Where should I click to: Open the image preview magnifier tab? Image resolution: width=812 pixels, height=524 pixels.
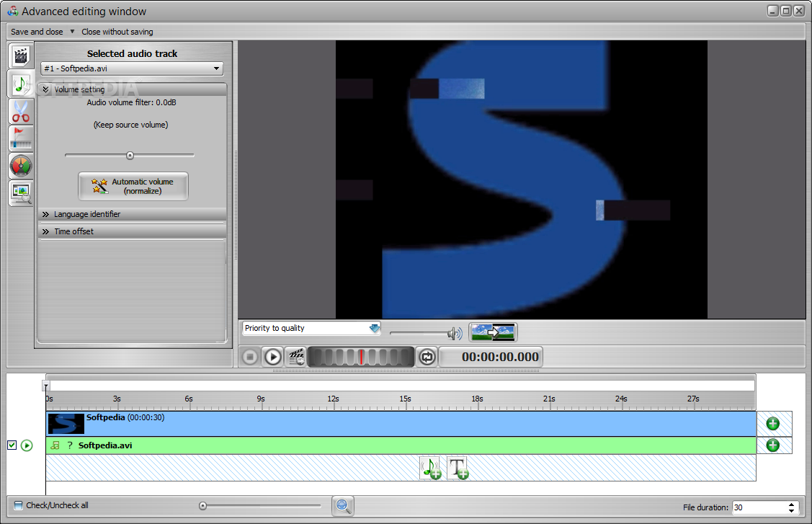point(21,193)
